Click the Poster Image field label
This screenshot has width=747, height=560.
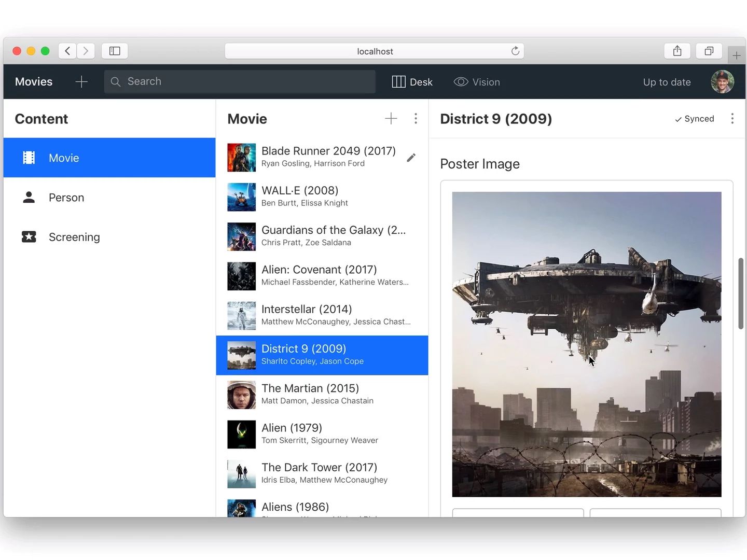coord(480,164)
